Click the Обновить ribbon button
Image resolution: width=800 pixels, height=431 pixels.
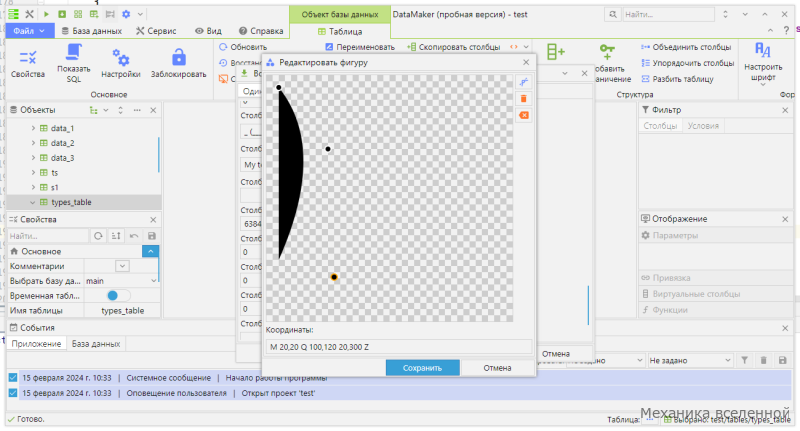coord(243,47)
